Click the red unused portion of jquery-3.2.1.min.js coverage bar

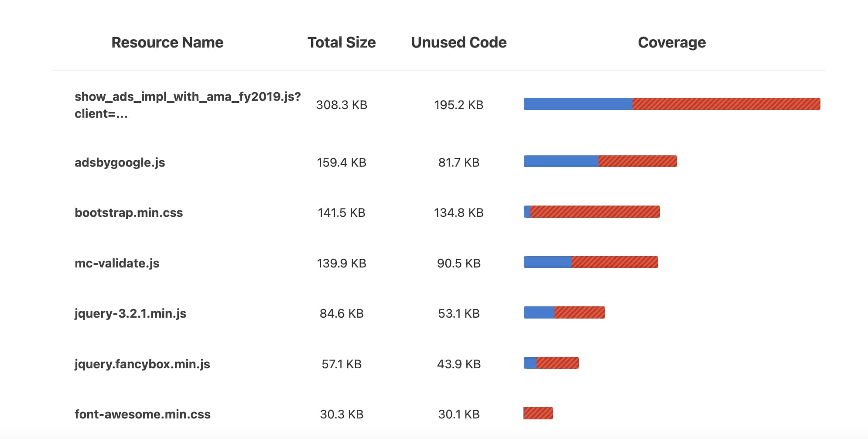[580, 312]
